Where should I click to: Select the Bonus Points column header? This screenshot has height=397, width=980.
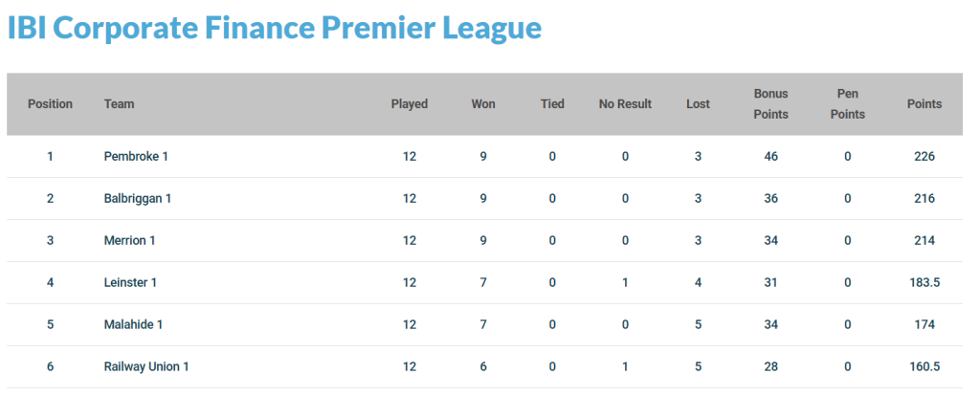coord(771,103)
